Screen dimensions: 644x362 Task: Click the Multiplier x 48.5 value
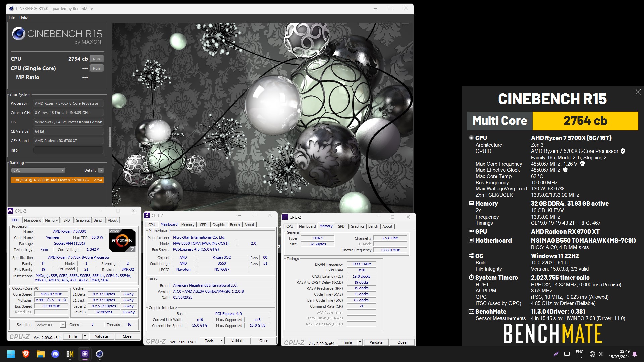(x=51, y=300)
